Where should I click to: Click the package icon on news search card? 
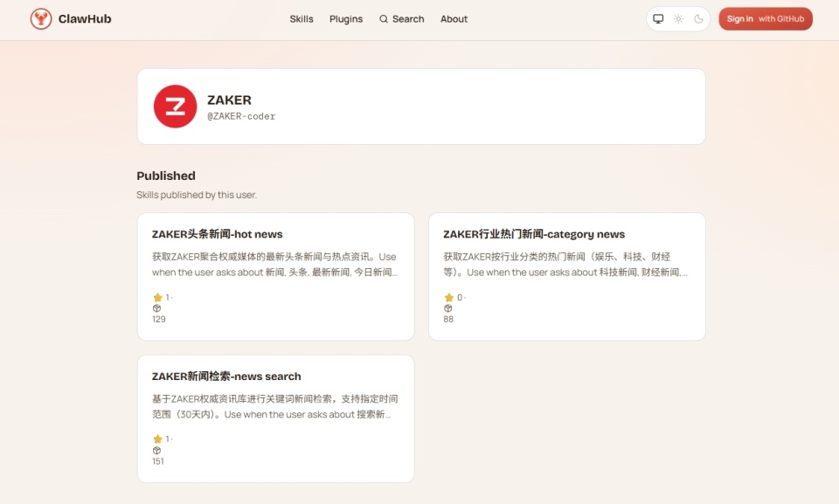[x=156, y=450]
